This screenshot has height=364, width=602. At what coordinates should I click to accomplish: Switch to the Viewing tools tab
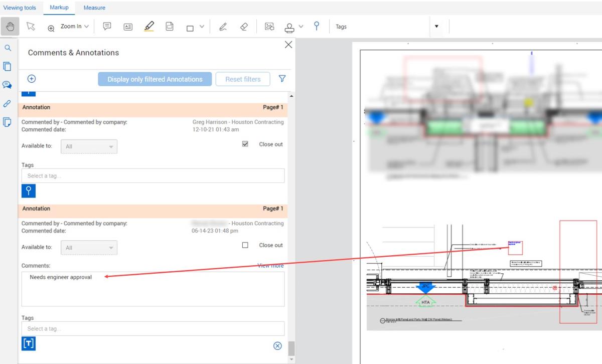click(20, 8)
